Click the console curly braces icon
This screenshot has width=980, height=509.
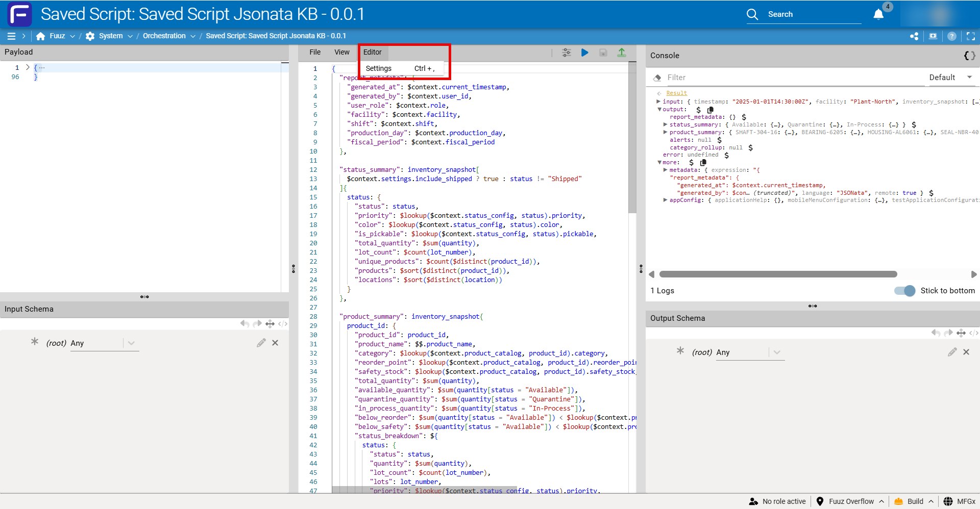pyautogui.click(x=969, y=56)
